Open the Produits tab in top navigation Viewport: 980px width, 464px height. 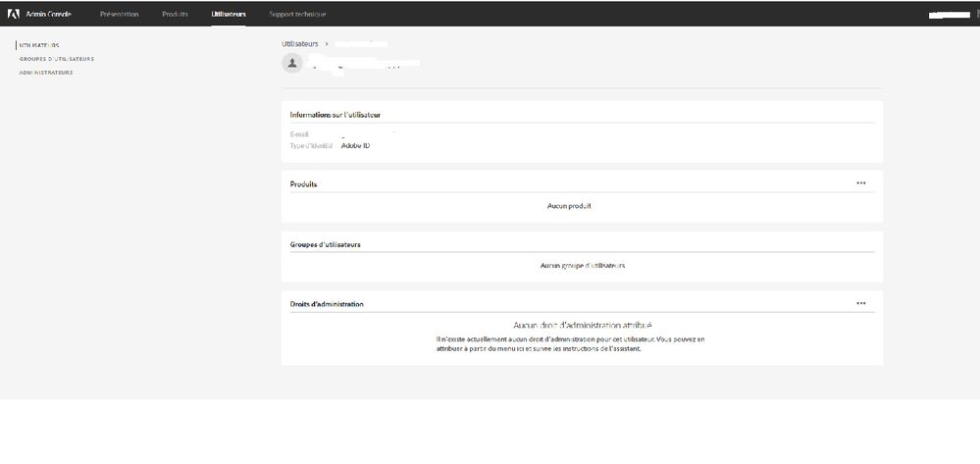pyautogui.click(x=175, y=14)
